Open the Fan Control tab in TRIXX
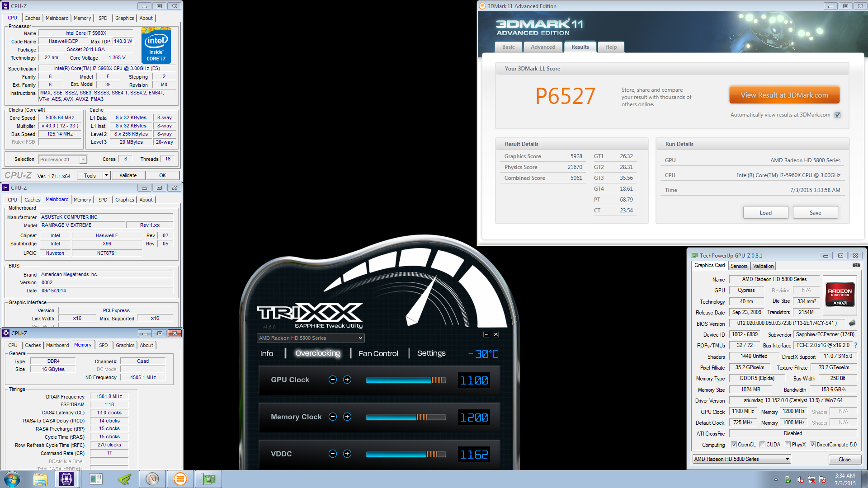 [x=378, y=353]
